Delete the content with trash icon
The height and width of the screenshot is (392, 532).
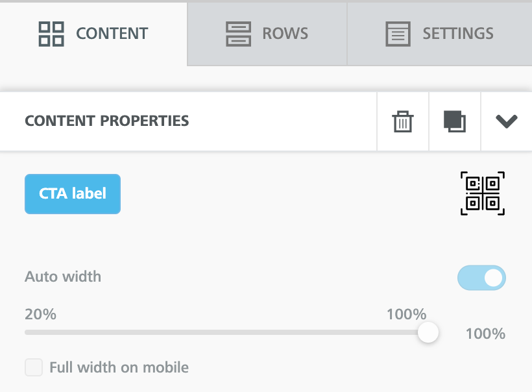(403, 121)
